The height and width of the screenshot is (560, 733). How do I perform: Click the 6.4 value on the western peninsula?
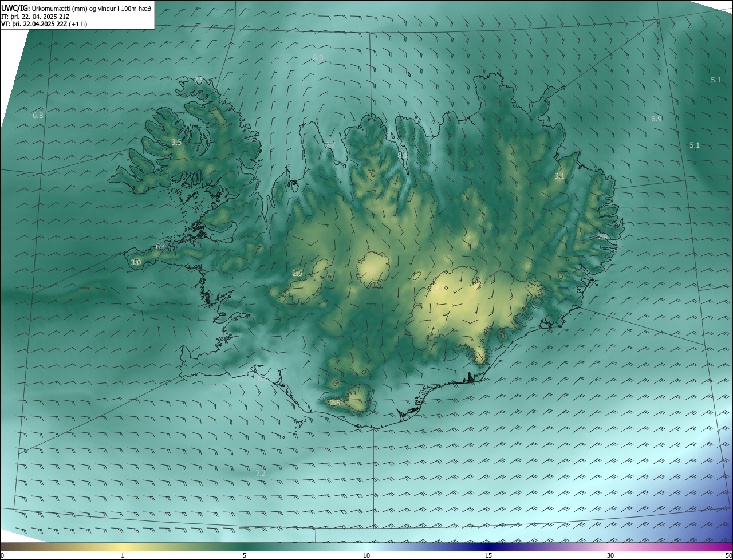pyautogui.click(x=161, y=247)
